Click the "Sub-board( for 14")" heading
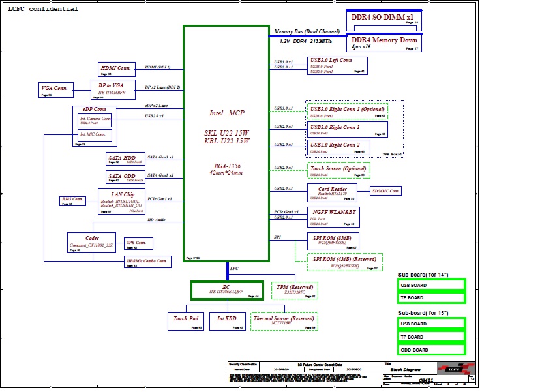 tap(423, 275)
